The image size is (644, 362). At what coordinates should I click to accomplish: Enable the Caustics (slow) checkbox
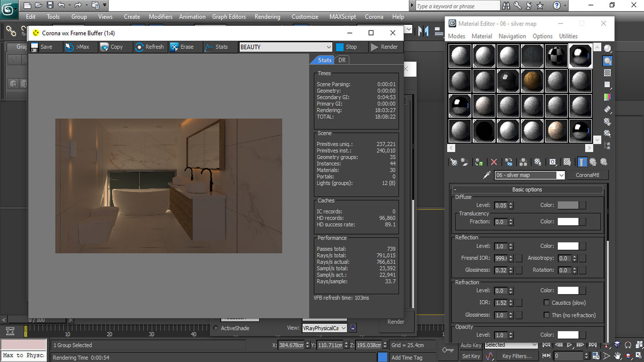tap(546, 303)
